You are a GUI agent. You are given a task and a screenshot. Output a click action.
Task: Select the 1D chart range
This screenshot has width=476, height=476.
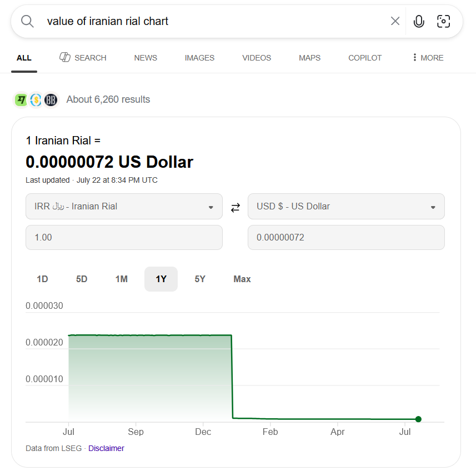42,279
